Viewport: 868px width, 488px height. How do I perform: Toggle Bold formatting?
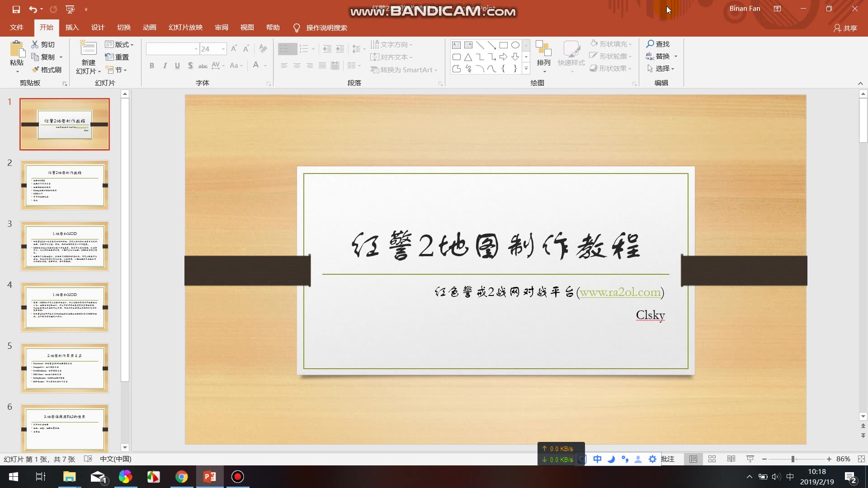[x=152, y=66]
